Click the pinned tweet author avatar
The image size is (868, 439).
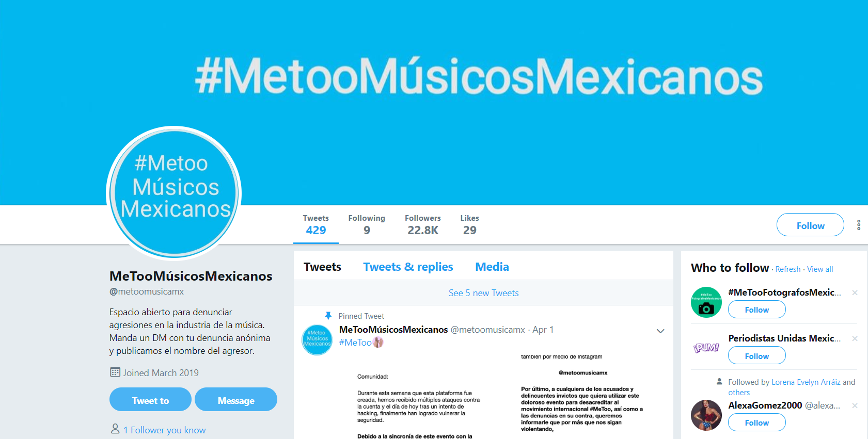[x=317, y=339]
